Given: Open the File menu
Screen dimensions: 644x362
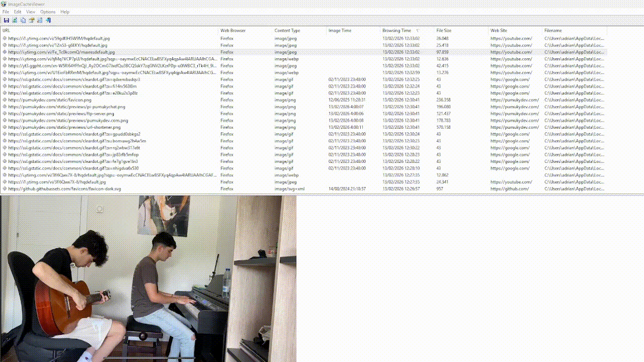Looking at the screenshot, I should pyautogui.click(x=6, y=12).
